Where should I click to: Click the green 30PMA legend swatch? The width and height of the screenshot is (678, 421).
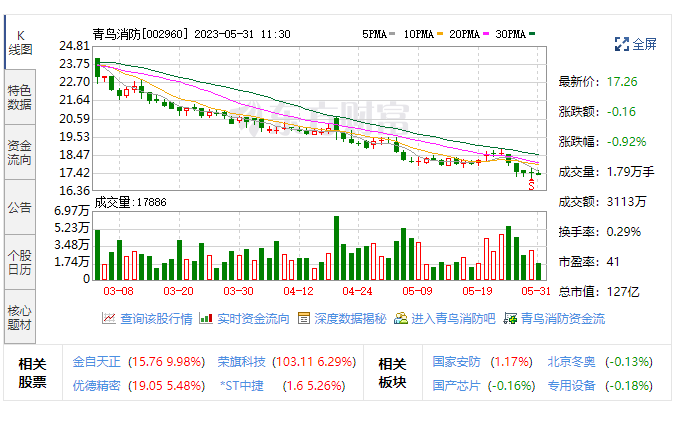532,33
